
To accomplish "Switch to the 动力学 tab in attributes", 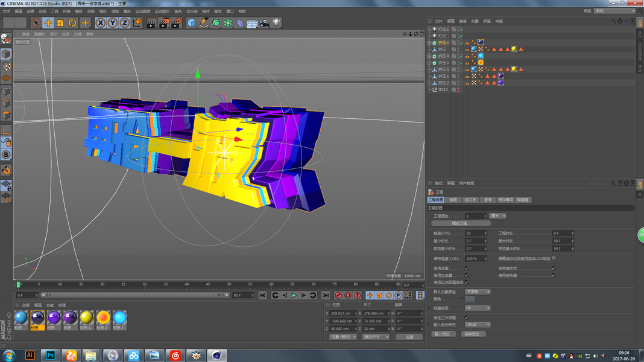I will click(470, 200).
